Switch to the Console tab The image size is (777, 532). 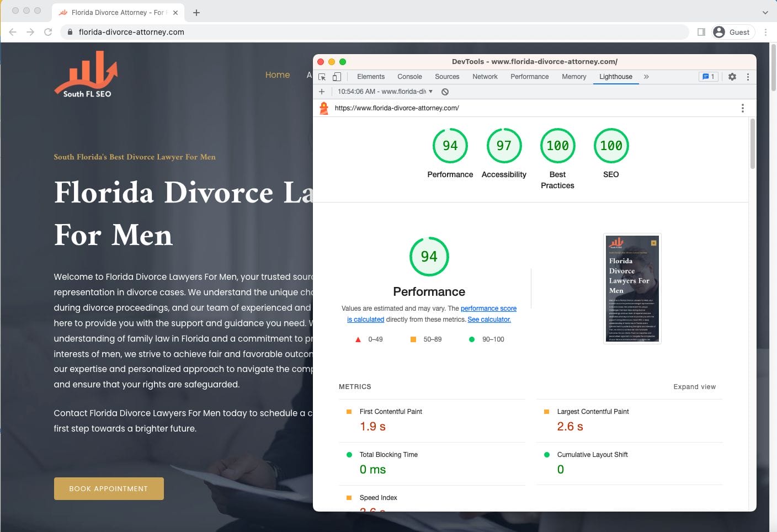(409, 77)
